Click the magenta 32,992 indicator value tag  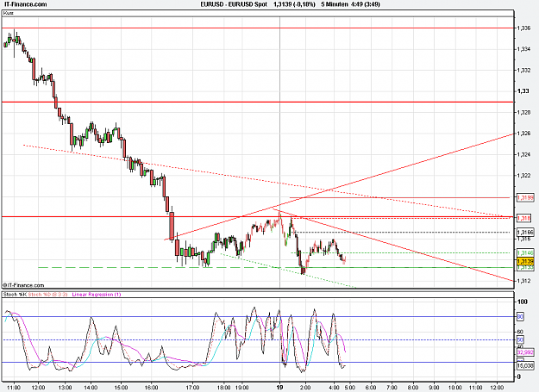525,352
